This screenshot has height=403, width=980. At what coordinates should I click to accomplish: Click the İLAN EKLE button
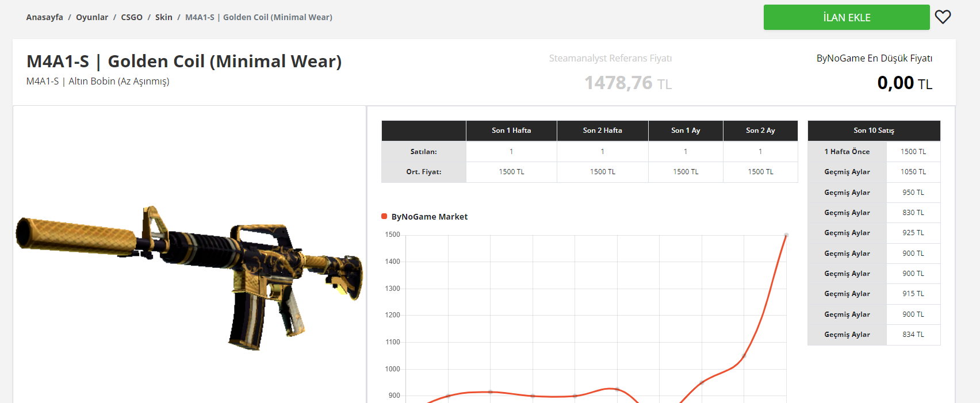click(x=847, y=17)
